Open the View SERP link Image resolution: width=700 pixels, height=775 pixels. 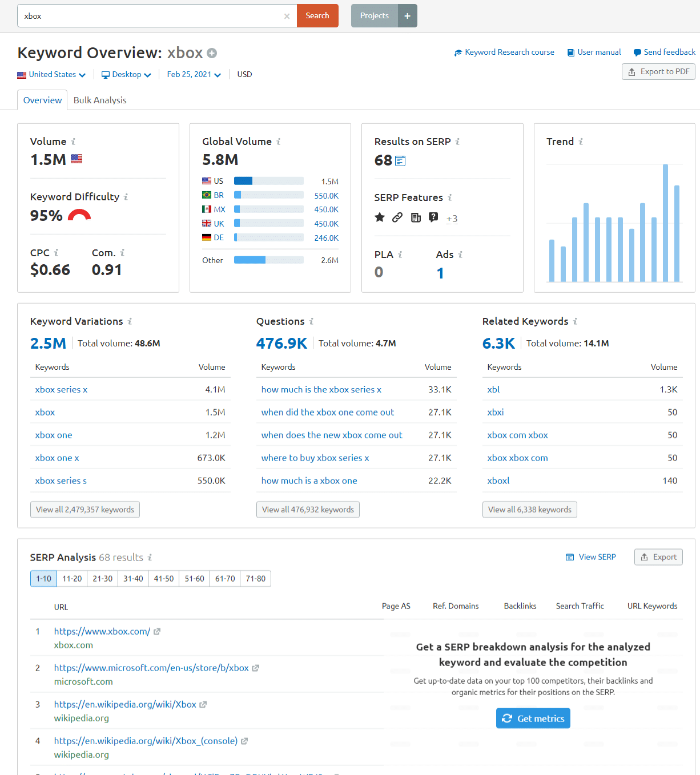(x=591, y=557)
